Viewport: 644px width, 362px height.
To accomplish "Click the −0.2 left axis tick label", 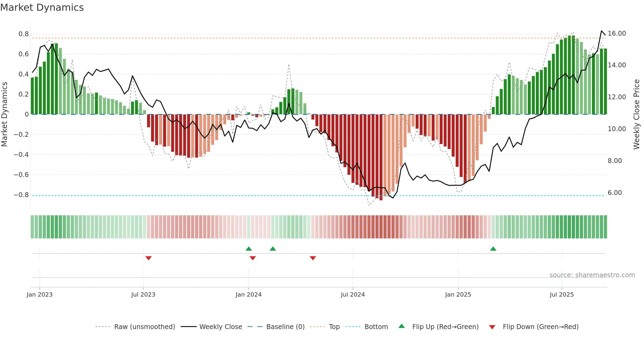I will pyautogui.click(x=21, y=134).
